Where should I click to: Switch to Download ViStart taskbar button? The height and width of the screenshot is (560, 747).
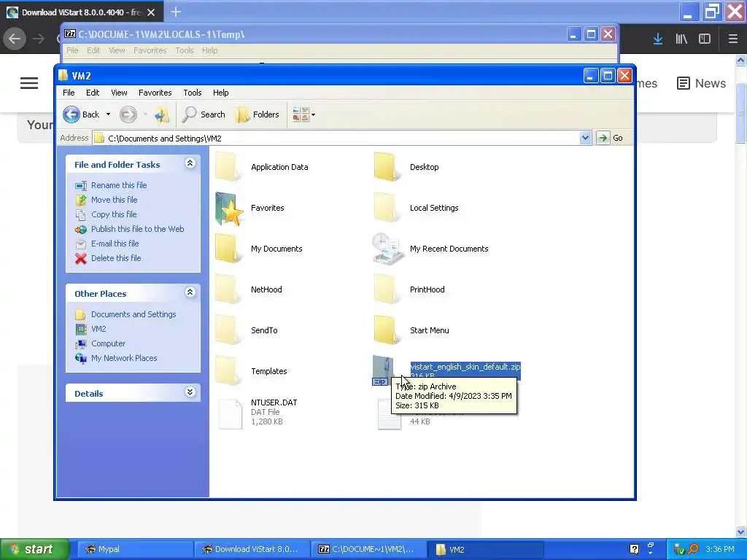tap(252, 549)
